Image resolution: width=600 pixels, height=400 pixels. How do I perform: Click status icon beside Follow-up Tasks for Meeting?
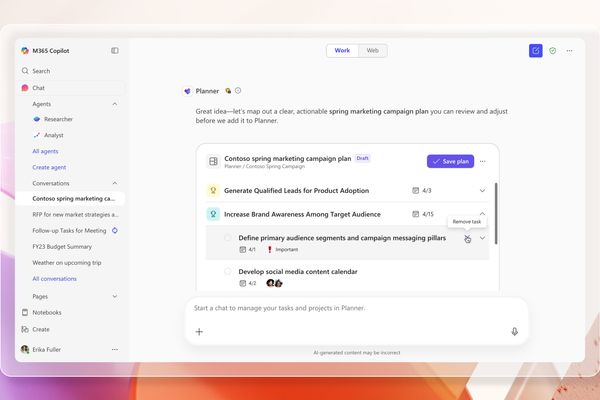coord(114,230)
